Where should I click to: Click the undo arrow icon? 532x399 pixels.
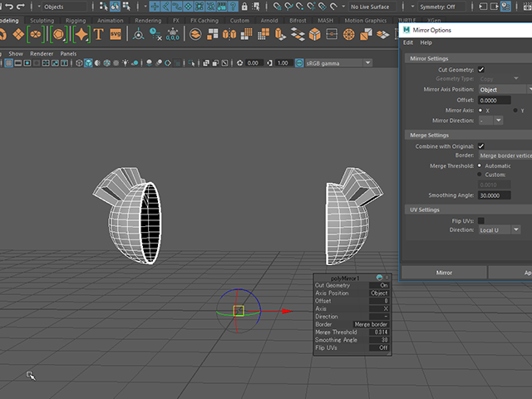point(9,7)
